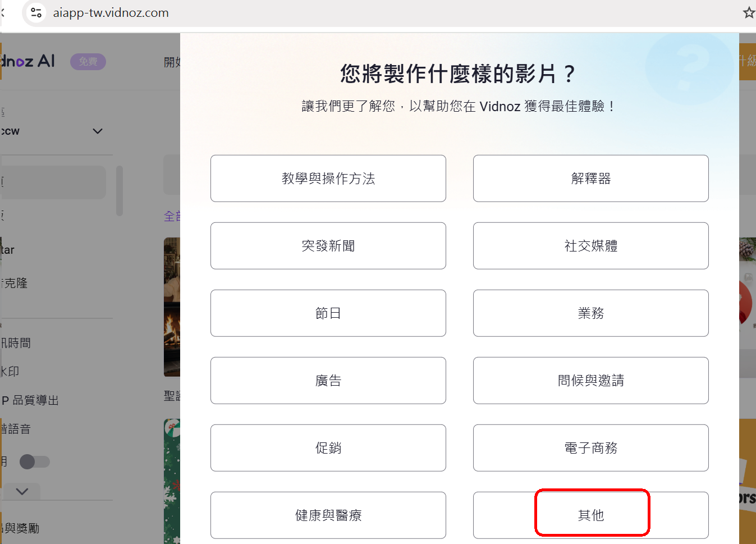
Task: Select the 解釋器 option
Action: pyautogui.click(x=591, y=179)
